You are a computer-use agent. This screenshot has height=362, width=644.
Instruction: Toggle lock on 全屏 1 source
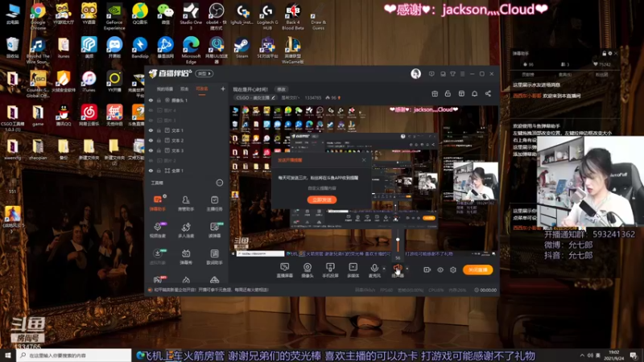[159, 171]
